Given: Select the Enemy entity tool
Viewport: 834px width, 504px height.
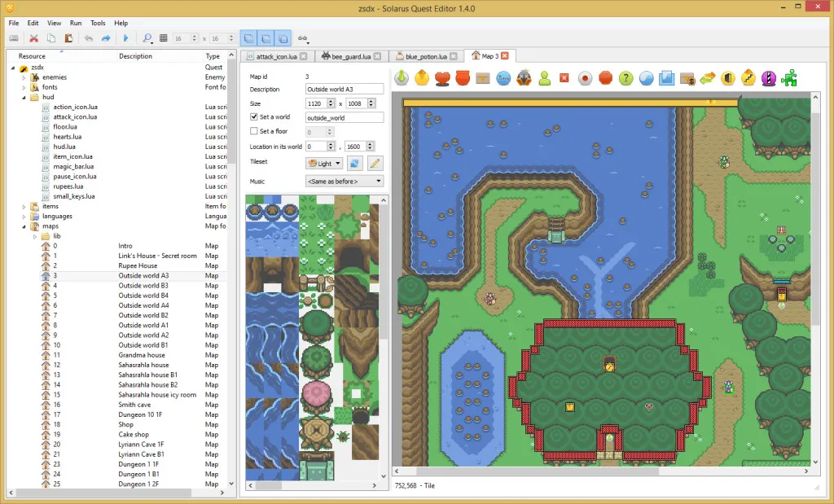Looking at the screenshot, I should (x=522, y=78).
